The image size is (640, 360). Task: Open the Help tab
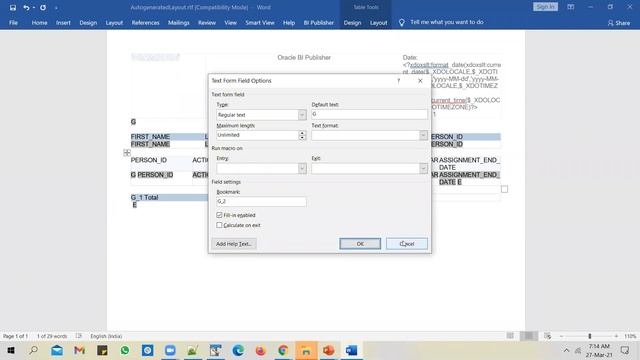289,23
